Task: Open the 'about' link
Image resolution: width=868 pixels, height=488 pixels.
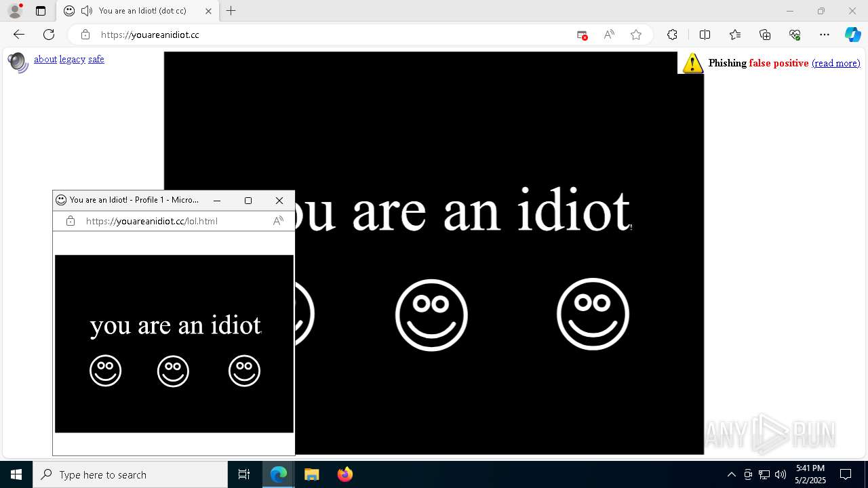Action: (x=45, y=59)
